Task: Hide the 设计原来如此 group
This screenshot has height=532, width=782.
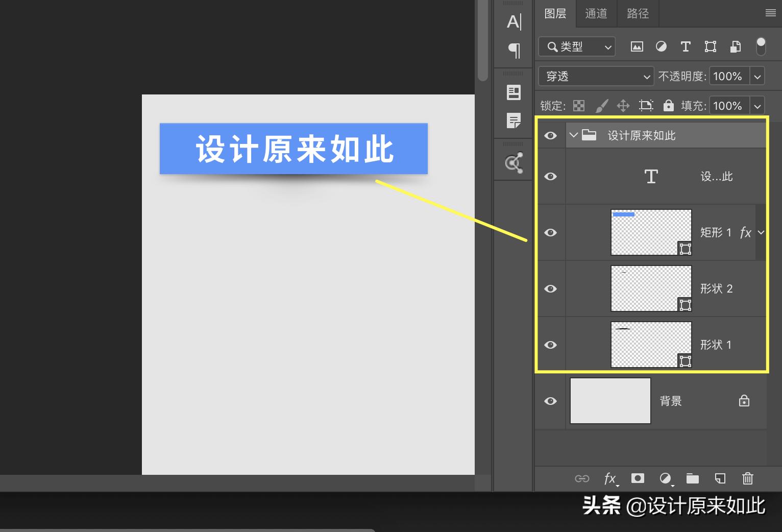Action: 551,135
